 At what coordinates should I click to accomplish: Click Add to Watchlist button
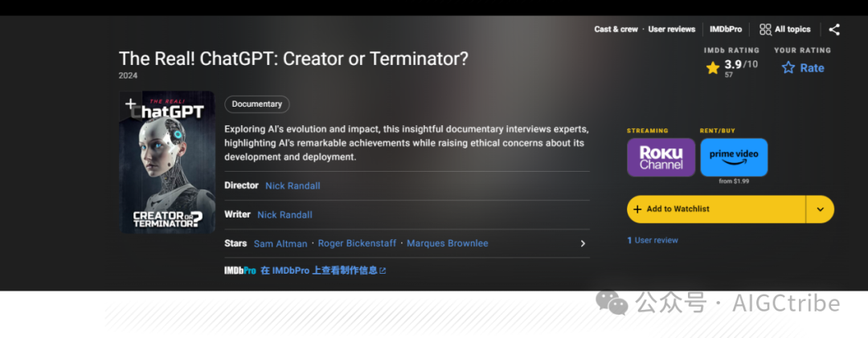[716, 209]
